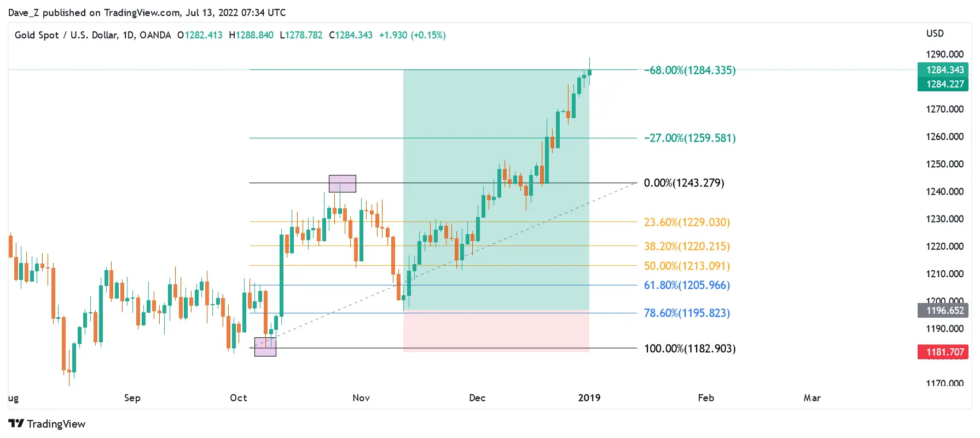Select the -27.00%(1259.581) Fibonacci label

coord(689,138)
